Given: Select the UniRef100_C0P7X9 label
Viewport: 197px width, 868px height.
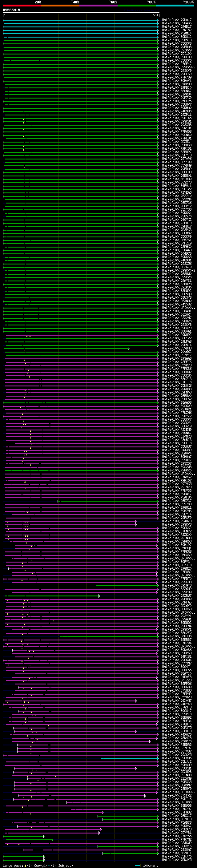Looking at the screenshot, I should pos(176,98).
